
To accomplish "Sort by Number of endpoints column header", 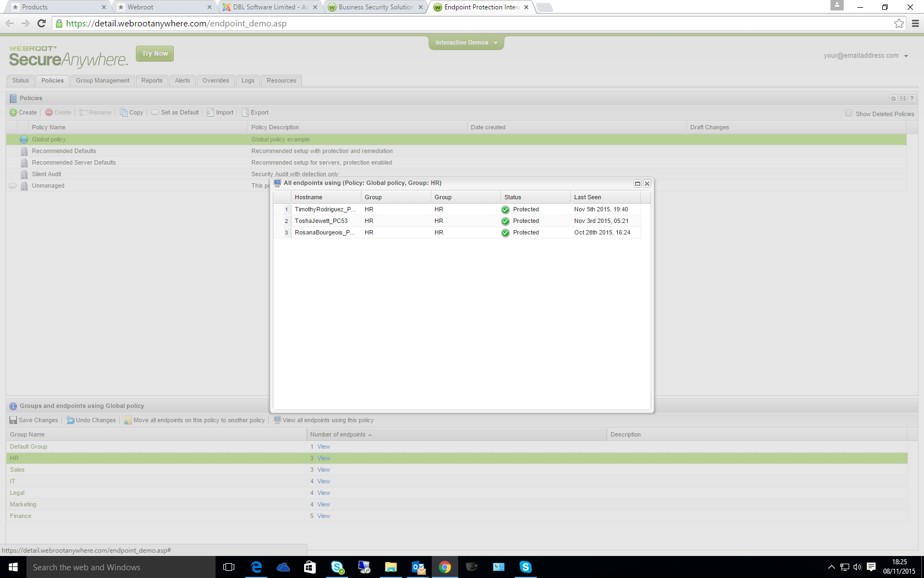I will click(x=457, y=435).
